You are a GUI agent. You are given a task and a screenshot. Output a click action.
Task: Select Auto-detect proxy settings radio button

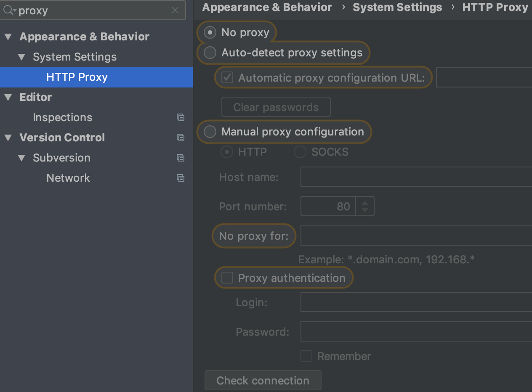tap(210, 53)
